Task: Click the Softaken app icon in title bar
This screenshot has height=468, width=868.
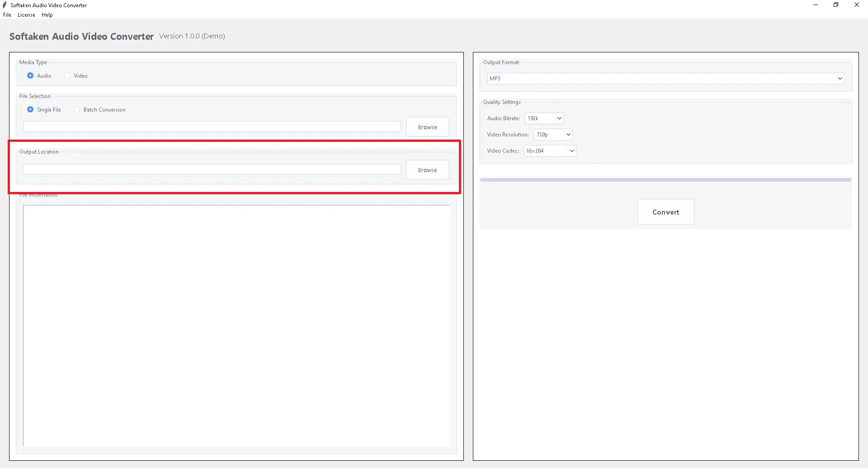Action: pos(5,5)
